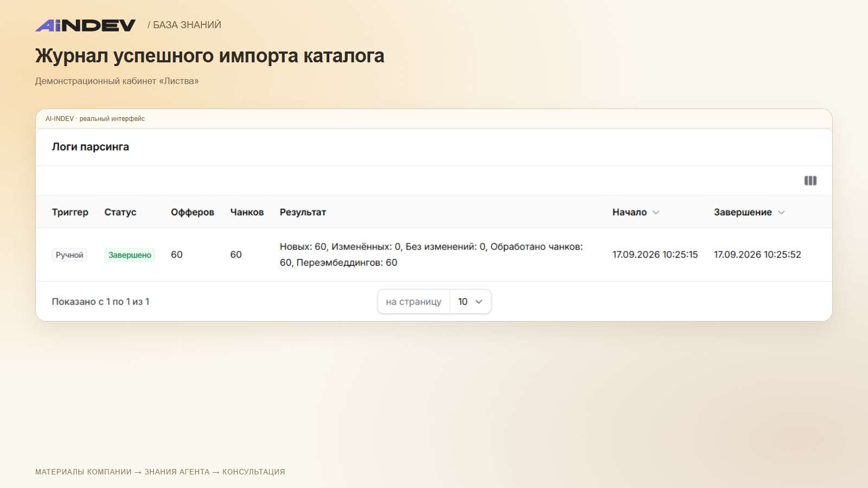
Task: Click the Чанков column header
Action: [247, 212]
